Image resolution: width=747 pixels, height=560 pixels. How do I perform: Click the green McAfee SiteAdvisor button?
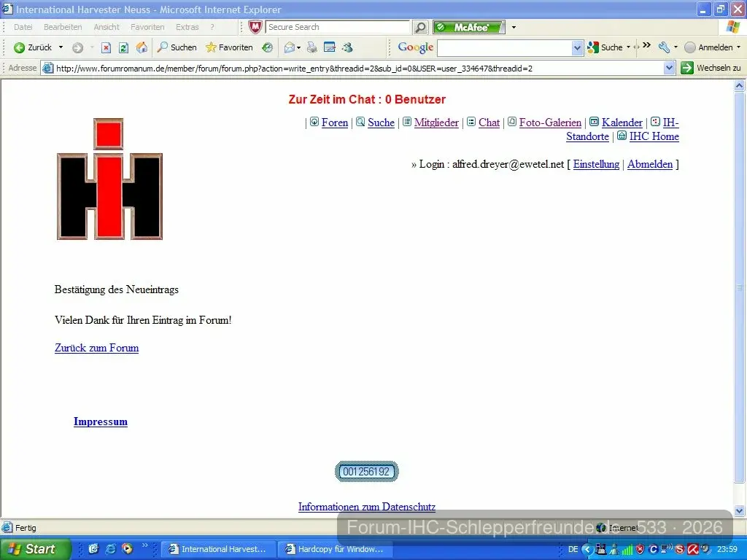469,27
